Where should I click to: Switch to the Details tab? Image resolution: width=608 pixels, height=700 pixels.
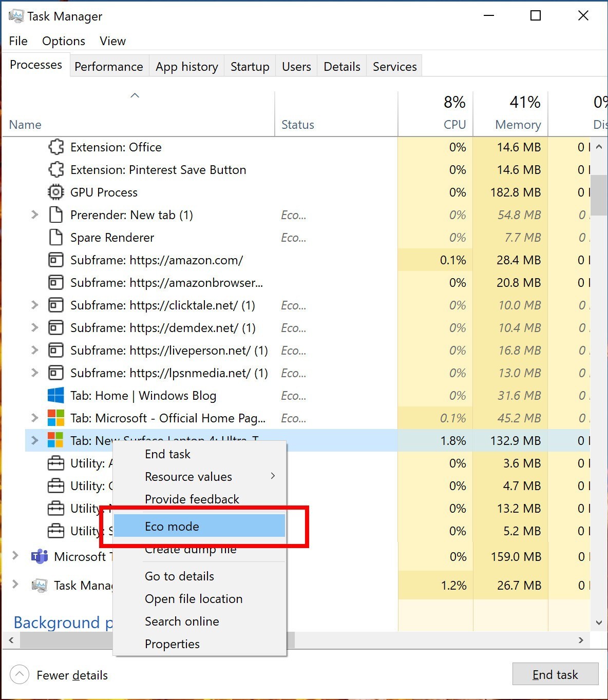pos(342,67)
